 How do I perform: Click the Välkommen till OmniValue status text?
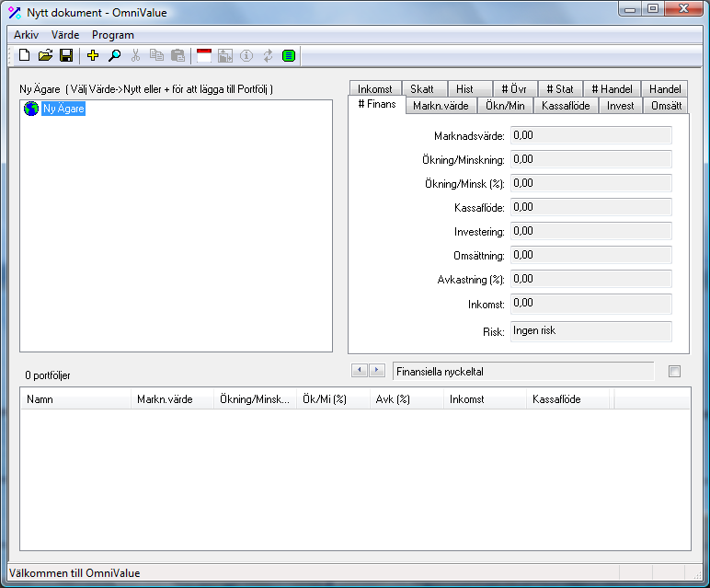click(74, 573)
